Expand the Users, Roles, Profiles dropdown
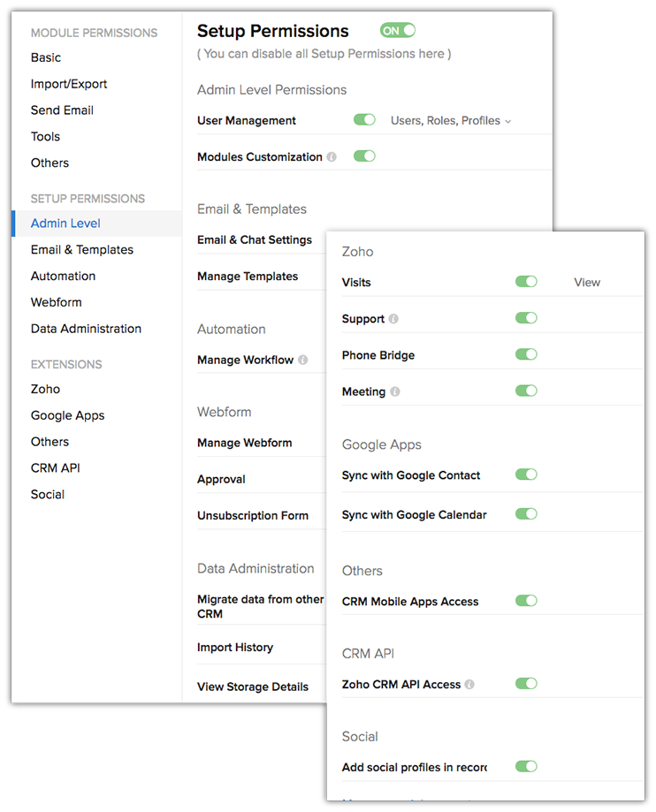The width and height of the screenshot is (656, 812). (x=451, y=120)
